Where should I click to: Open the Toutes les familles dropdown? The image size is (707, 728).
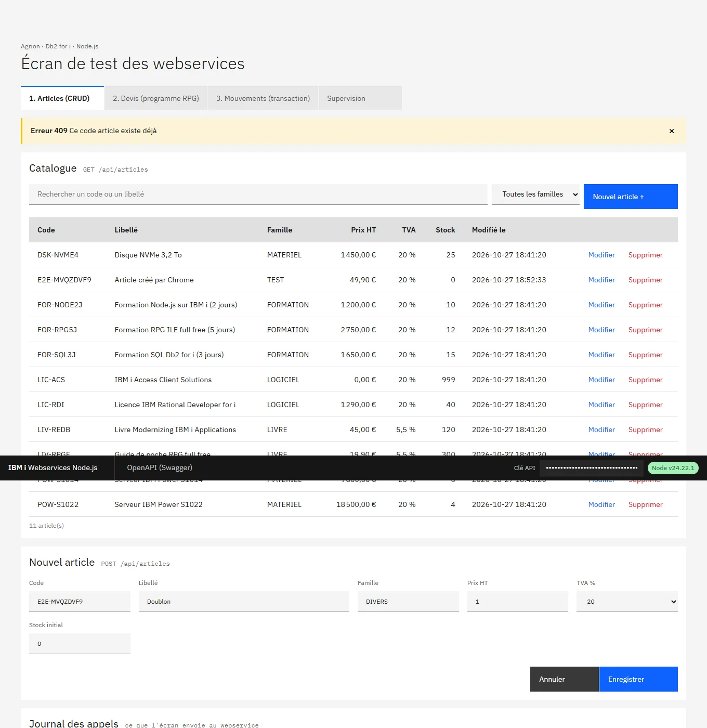[535, 194]
